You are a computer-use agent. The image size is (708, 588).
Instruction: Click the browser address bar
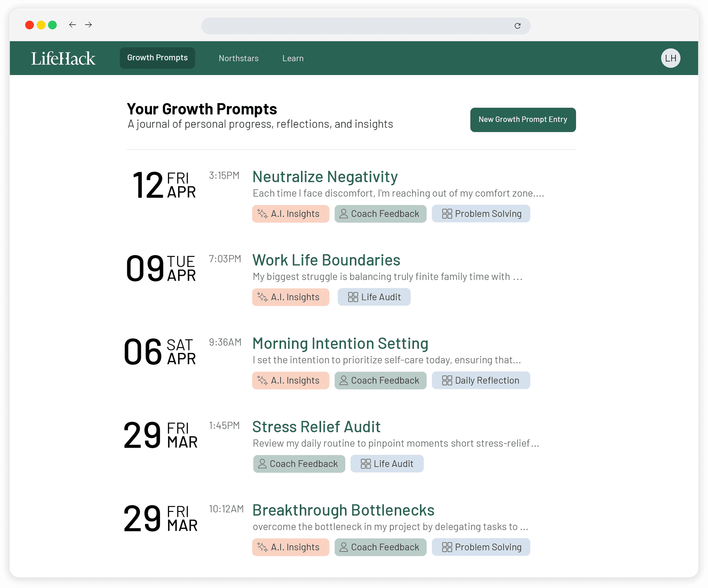360,26
